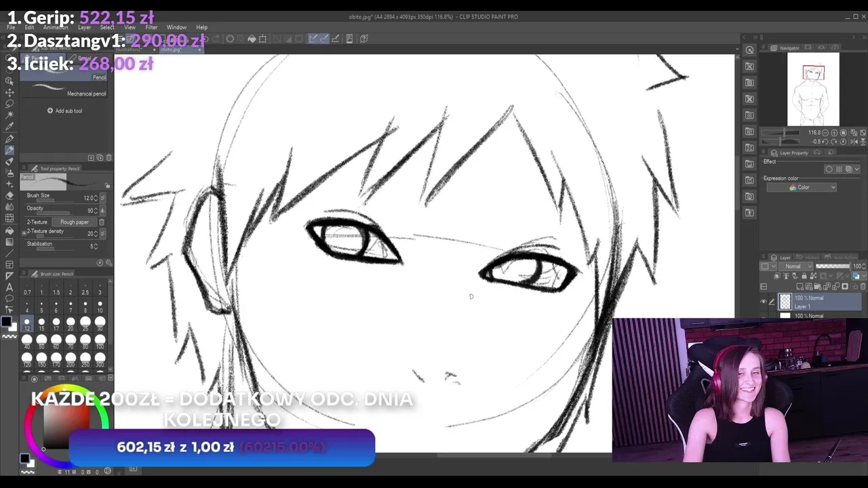Rotate canvas right in Navigator
The image size is (868, 488).
pyautogui.click(x=834, y=142)
